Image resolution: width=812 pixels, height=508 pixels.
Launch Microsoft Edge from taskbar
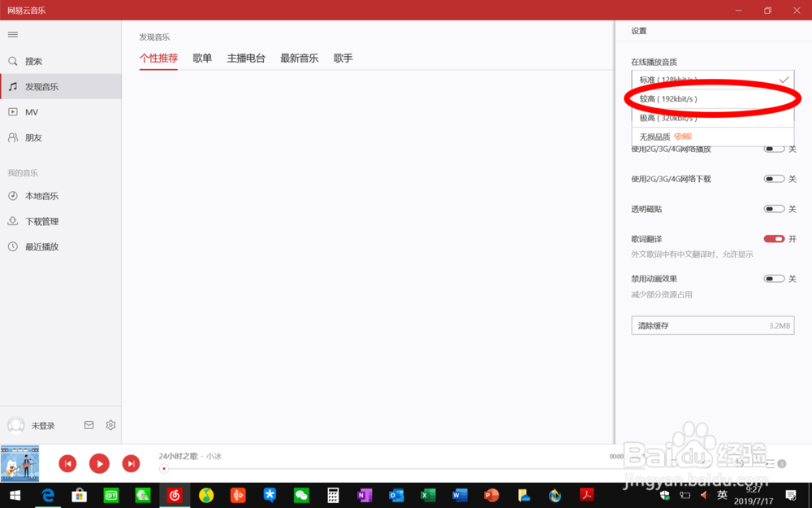tap(48, 496)
